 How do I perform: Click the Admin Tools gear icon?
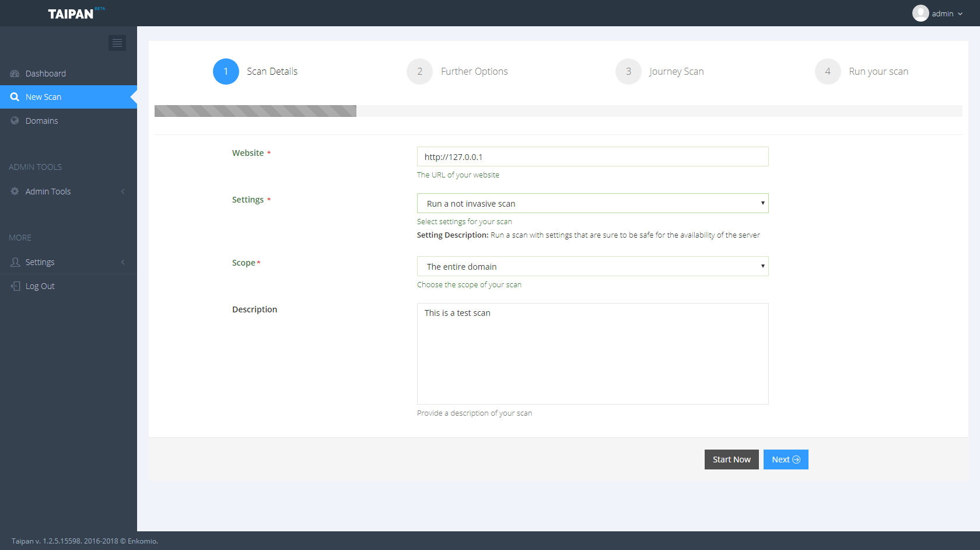[x=15, y=192]
